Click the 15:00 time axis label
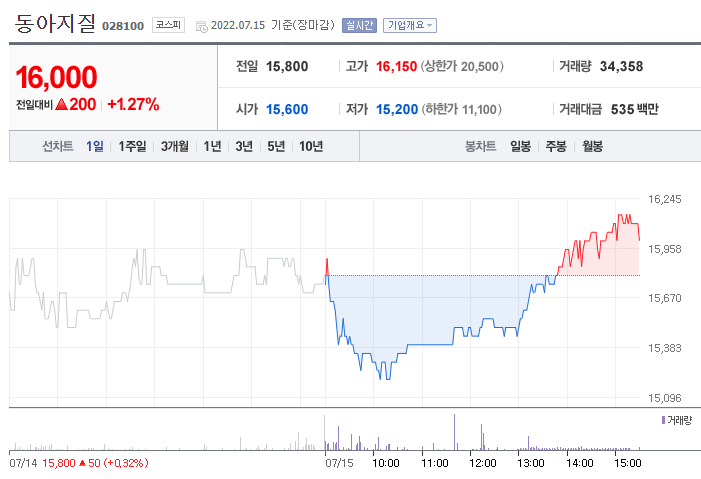Screen dimensions: 701x479 pos(628,463)
